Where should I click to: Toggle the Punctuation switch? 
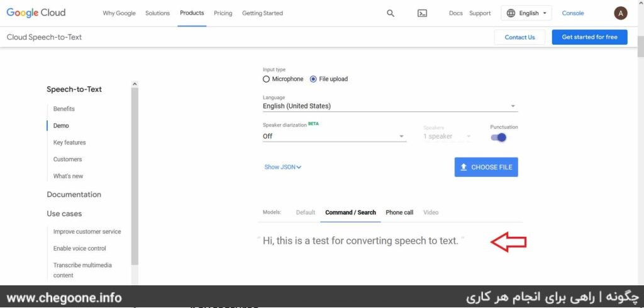[x=499, y=137]
